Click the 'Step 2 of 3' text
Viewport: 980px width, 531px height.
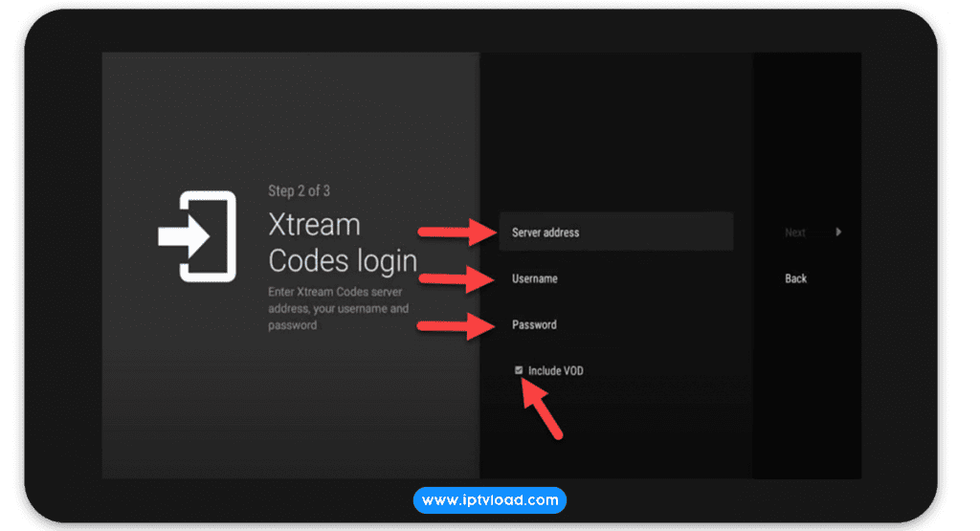299,190
